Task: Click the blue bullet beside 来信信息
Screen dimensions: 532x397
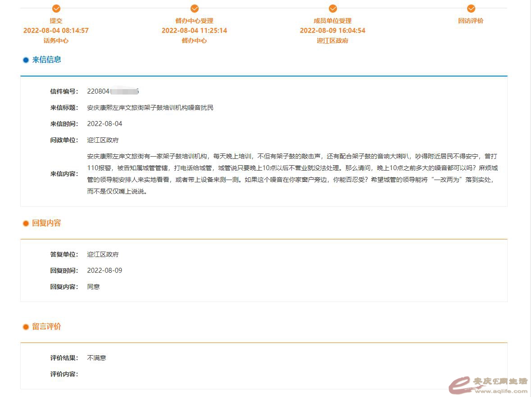Action: tap(26, 60)
